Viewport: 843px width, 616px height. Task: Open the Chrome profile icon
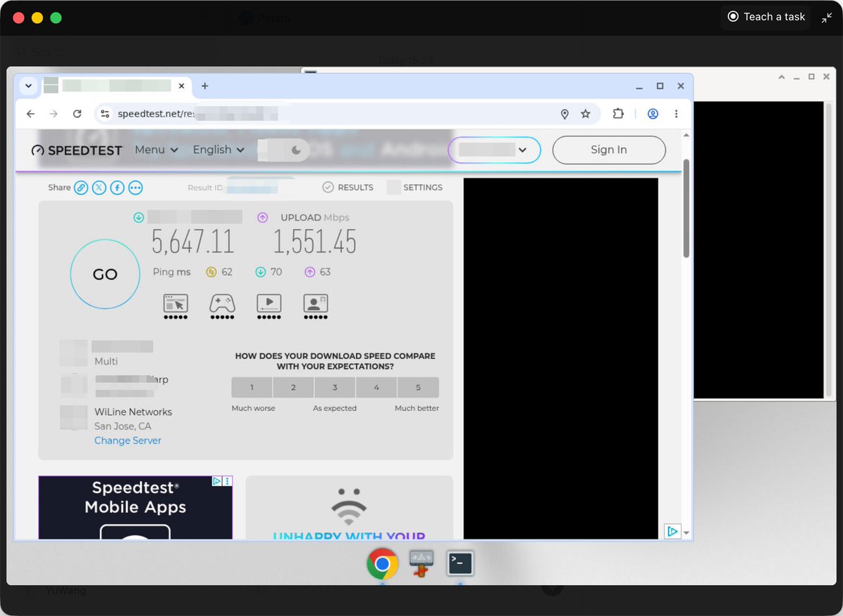tap(653, 114)
